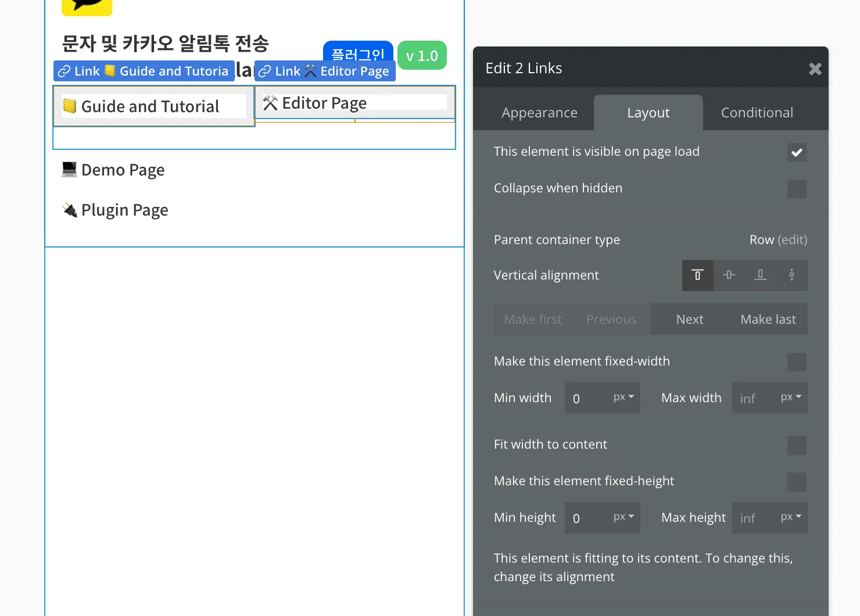Screen dimensions: 860x616
Task: Click the chain icon in Guide link label
Action: (x=64, y=71)
